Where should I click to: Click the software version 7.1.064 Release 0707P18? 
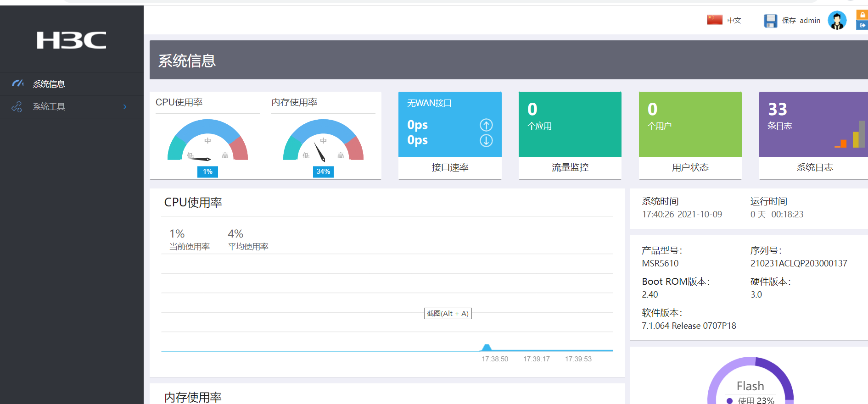[x=689, y=326]
